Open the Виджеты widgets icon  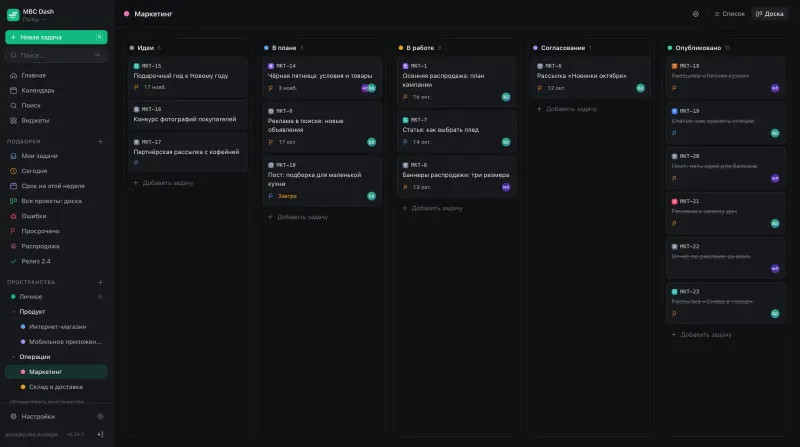13,120
